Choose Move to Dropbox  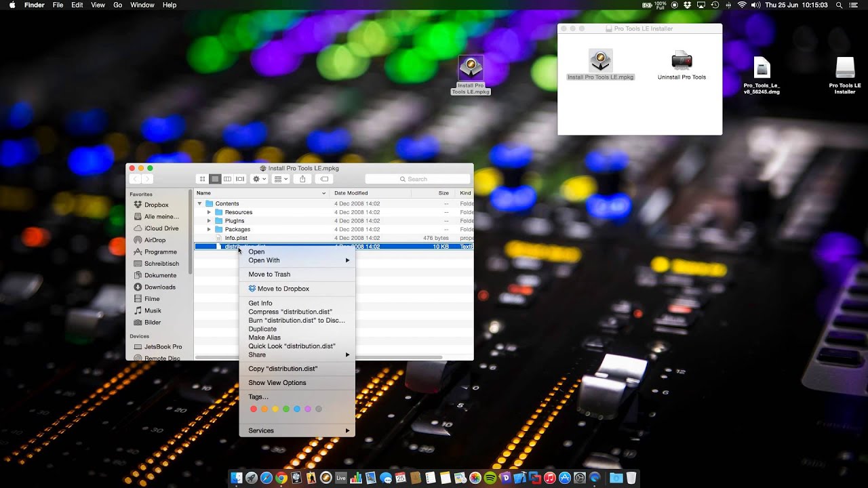click(297, 289)
